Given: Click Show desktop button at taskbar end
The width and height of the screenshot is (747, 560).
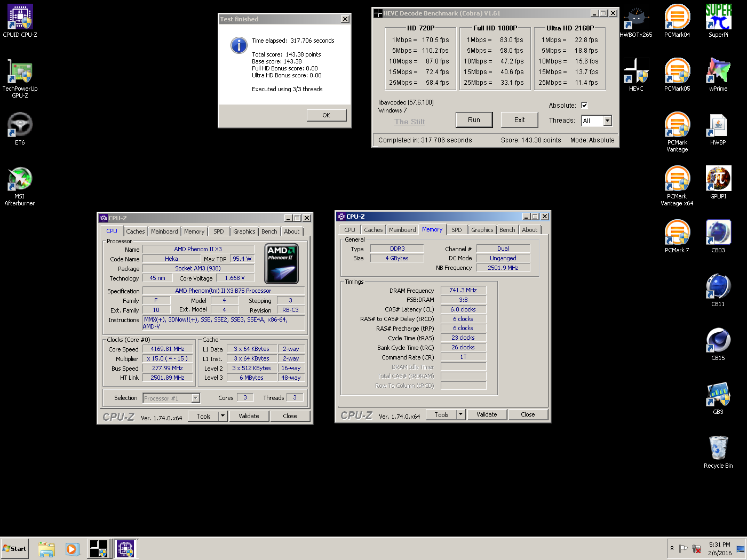Looking at the screenshot, I should [741, 549].
